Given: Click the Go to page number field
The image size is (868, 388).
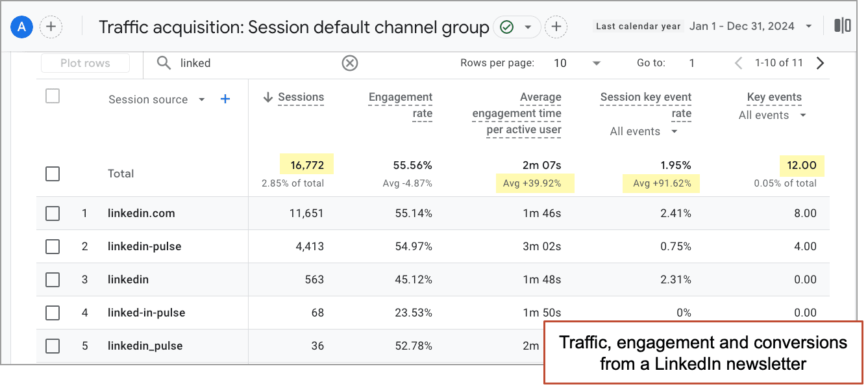Looking at the screenshot, I should tap(692, 63).
